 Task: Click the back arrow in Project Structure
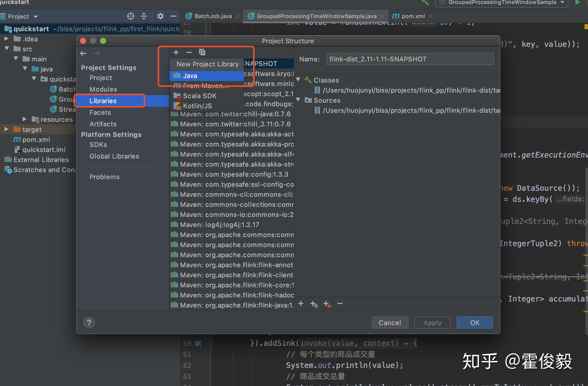(83, 53)
